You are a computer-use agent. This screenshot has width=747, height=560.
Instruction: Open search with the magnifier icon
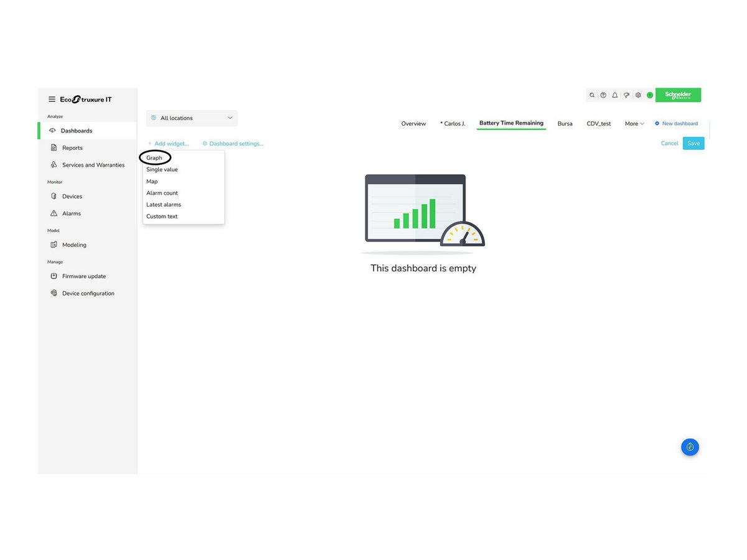(x=592, y=95)
